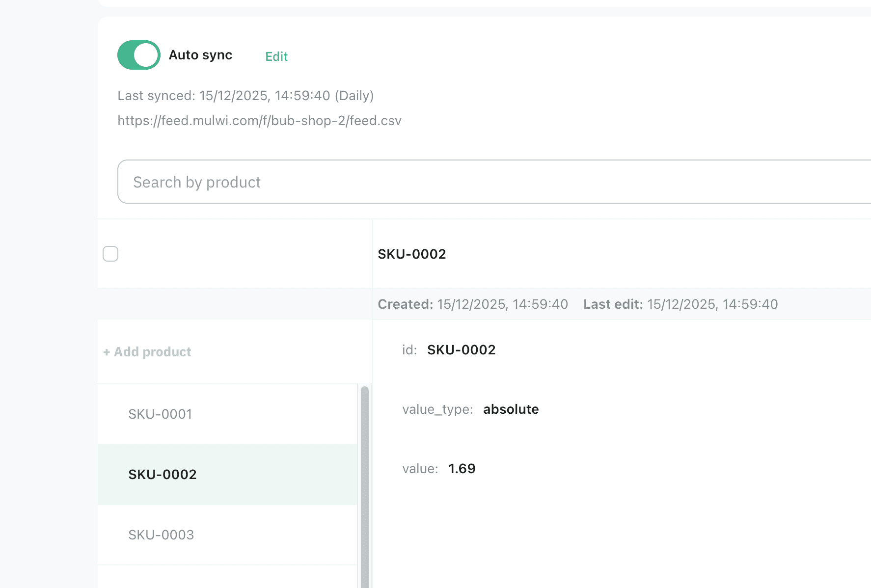Click the feed.mulwi.com feed CSV URL
This screenshot has width=871, height=588.
259,121
